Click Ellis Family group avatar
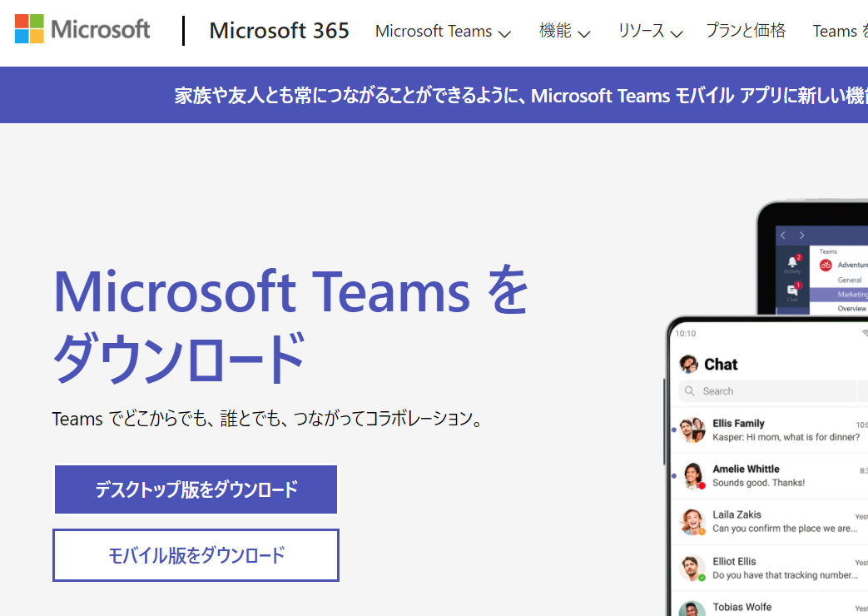The width and height of the screenshot is (868, 616). [x=692, y=430]
